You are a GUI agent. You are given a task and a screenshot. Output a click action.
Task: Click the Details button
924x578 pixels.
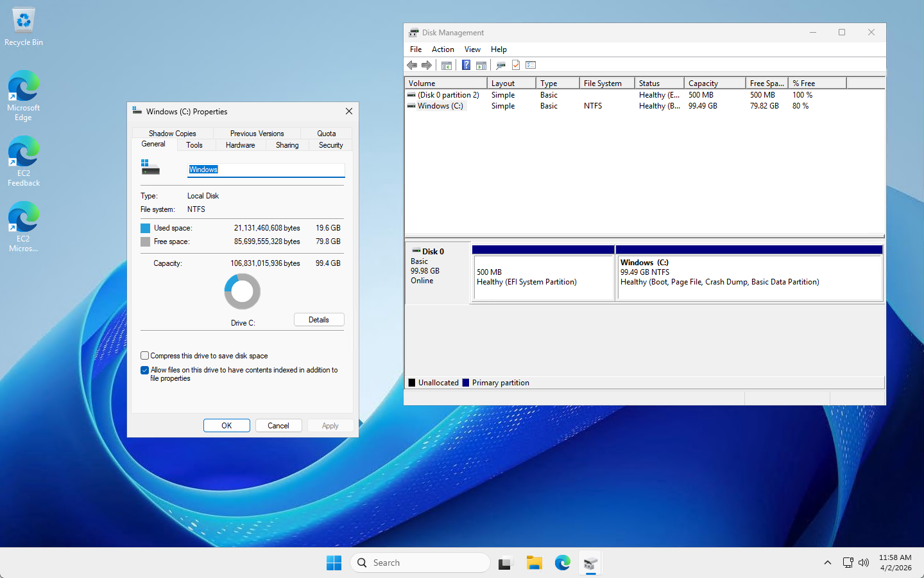point(319,320)
